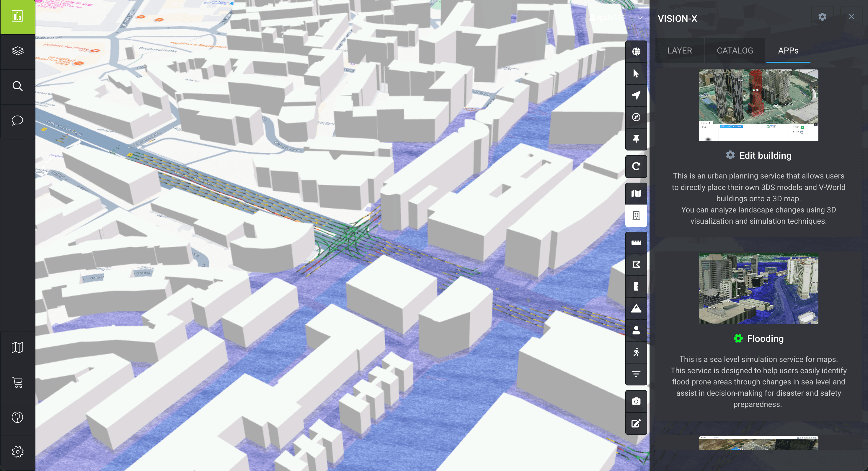Click the filter lines tool
The width and height of the screenshot is (868, 471).
click(x=636, y=374)
